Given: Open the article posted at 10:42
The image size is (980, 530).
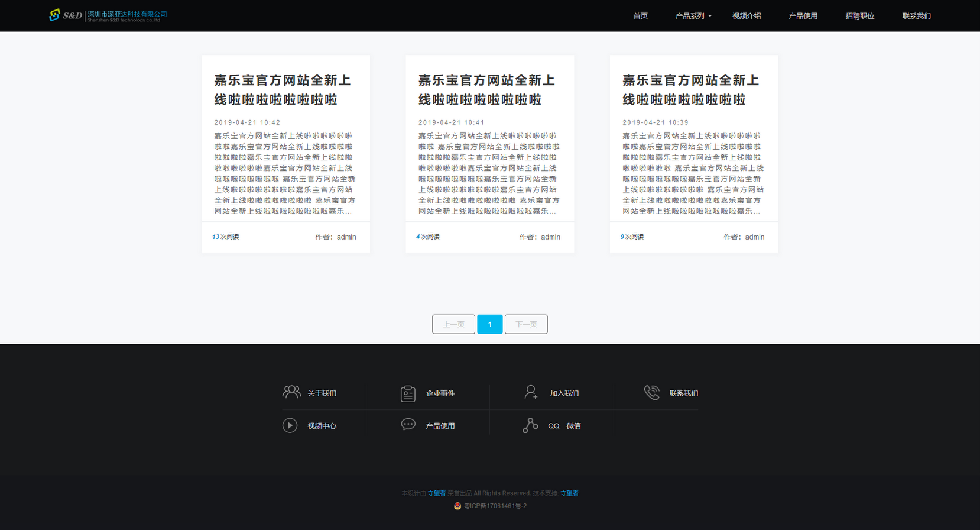Looking at the screenshot, I should pos(282,89).
